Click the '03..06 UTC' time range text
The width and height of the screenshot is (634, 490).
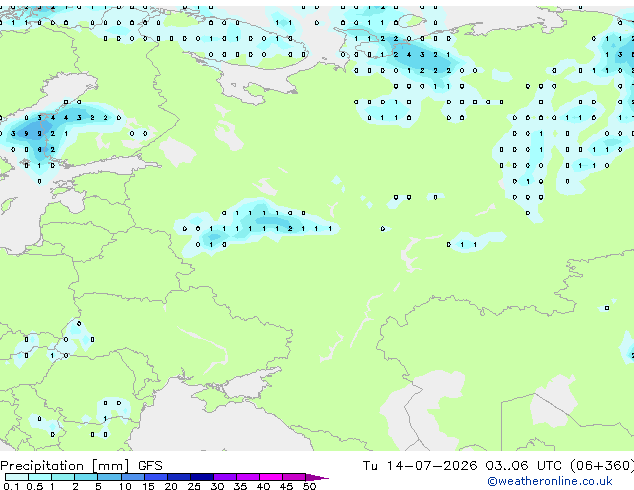[x=523, y=466]
